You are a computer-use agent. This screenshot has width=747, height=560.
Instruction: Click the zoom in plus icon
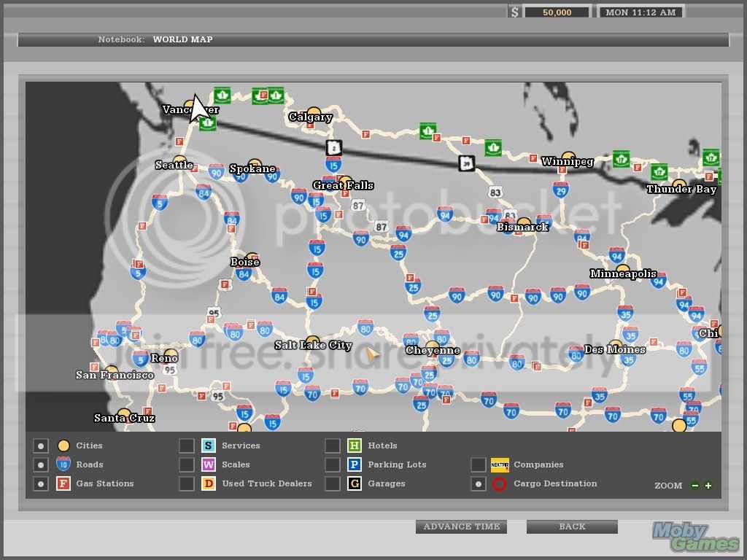coord(708,486)
